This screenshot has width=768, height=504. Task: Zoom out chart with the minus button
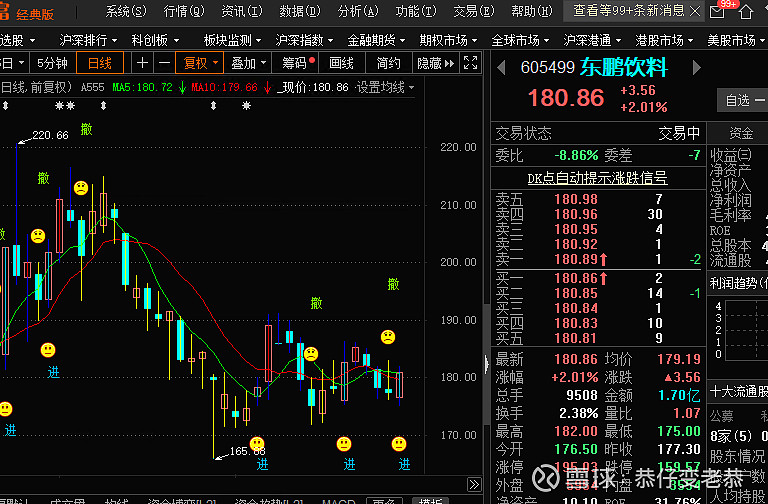coord(165,63)
